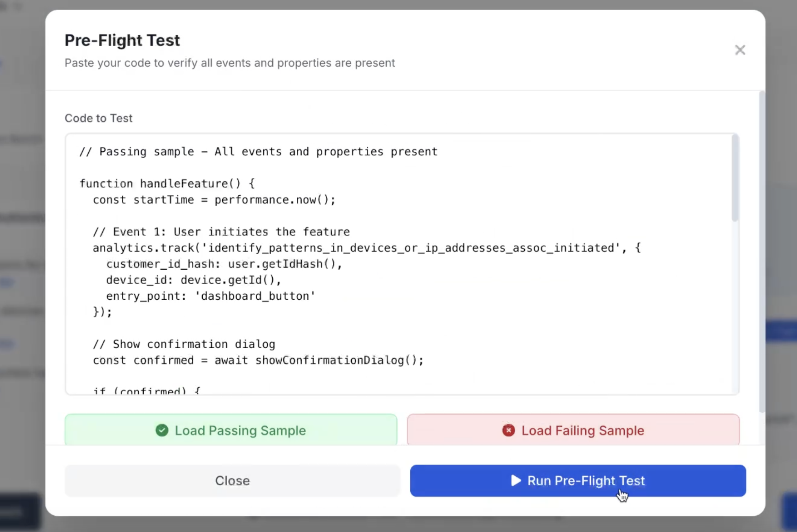This screenshot has height=532, width=797.
Task: Click the dialog's outer vertical scrollbar
Action: click(762, 252)
